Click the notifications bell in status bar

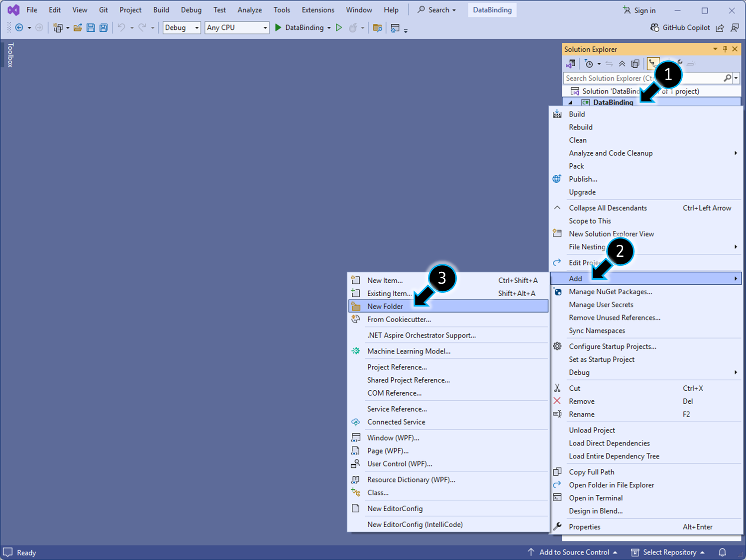point(722,553)
